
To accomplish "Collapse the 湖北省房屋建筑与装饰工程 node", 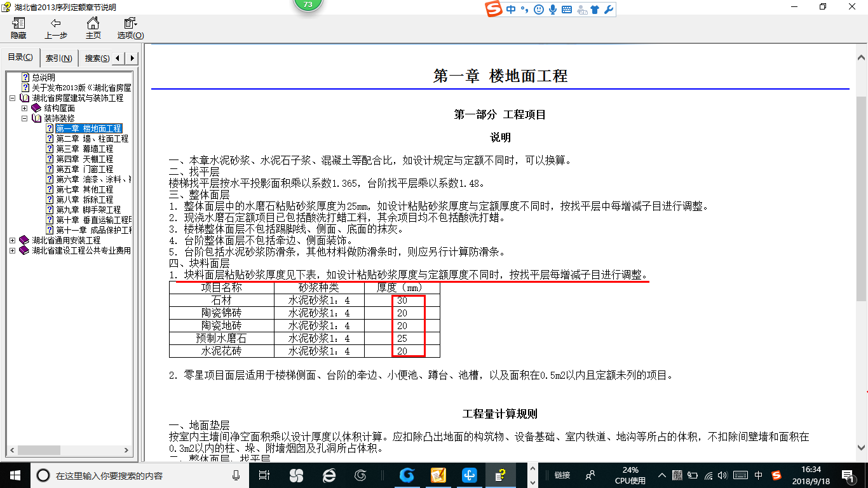I will (13, 98).
